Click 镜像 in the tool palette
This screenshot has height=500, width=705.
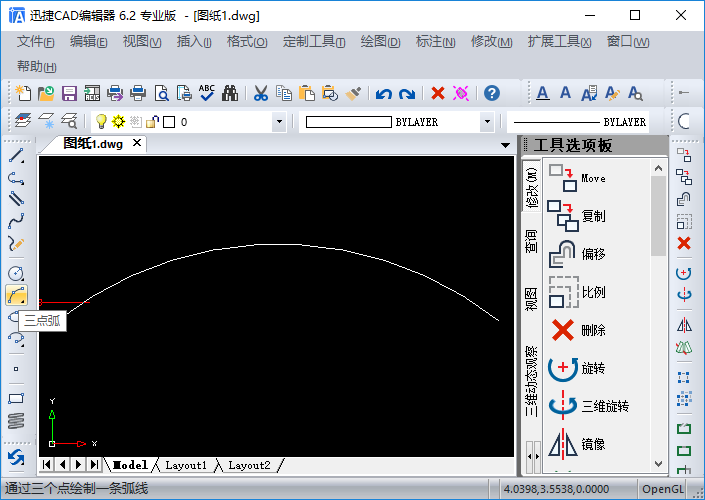point(593,444)
